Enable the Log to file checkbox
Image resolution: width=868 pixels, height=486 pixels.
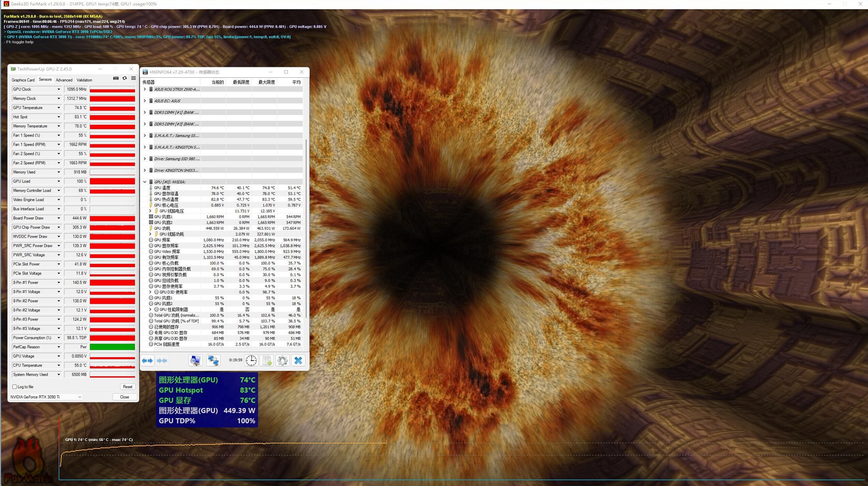[x=15, y=387]
